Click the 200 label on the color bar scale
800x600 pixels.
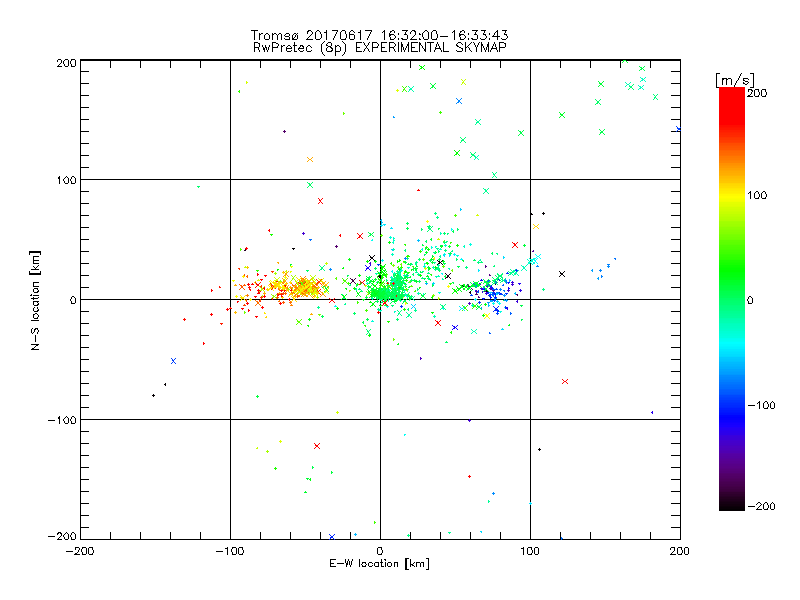pos(757,93)
